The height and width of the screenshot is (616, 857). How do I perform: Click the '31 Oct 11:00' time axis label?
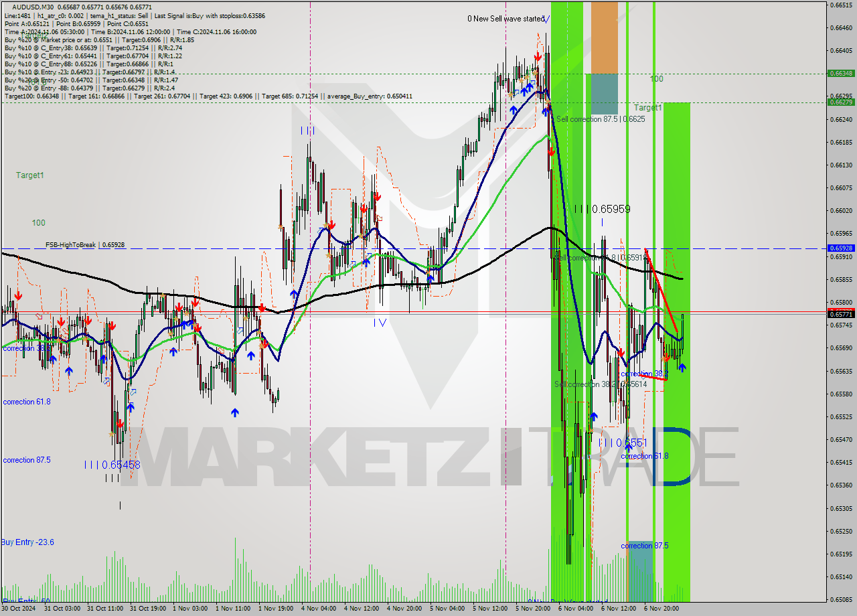tap(106, 609)
